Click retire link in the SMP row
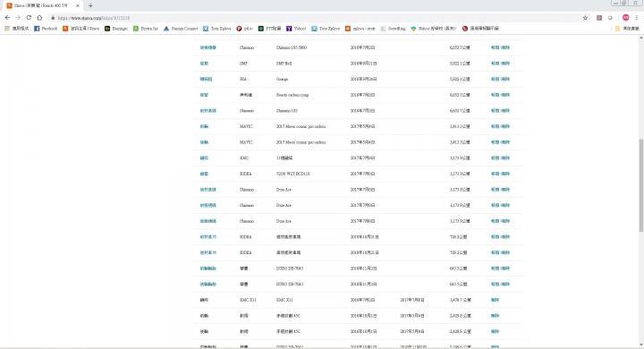Viewport: 644px width, 349px height. pos(495,64)
